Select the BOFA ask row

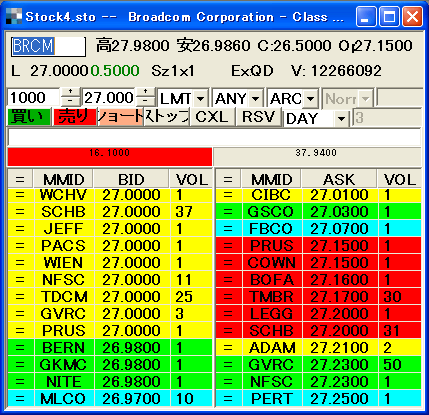(x=318, y=279)
